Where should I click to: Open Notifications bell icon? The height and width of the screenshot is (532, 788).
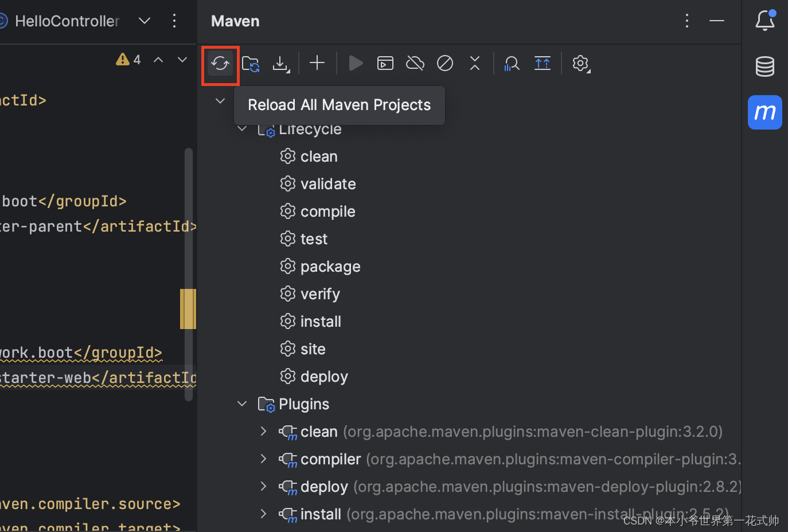[765, 20]
